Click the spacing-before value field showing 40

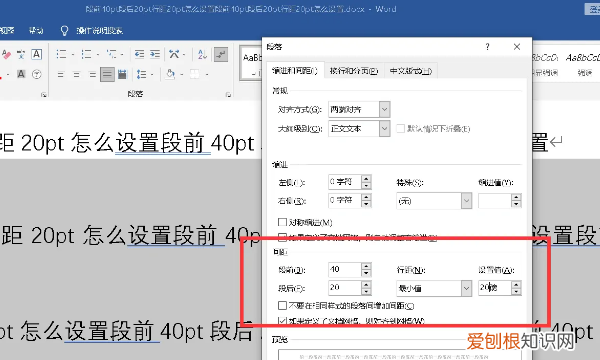pyautogui.click(x=344, y=269)
